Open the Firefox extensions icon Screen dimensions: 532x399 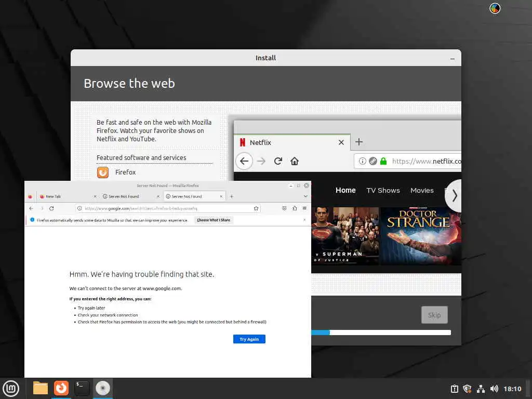pyautogui.click(x=295, y=208)
